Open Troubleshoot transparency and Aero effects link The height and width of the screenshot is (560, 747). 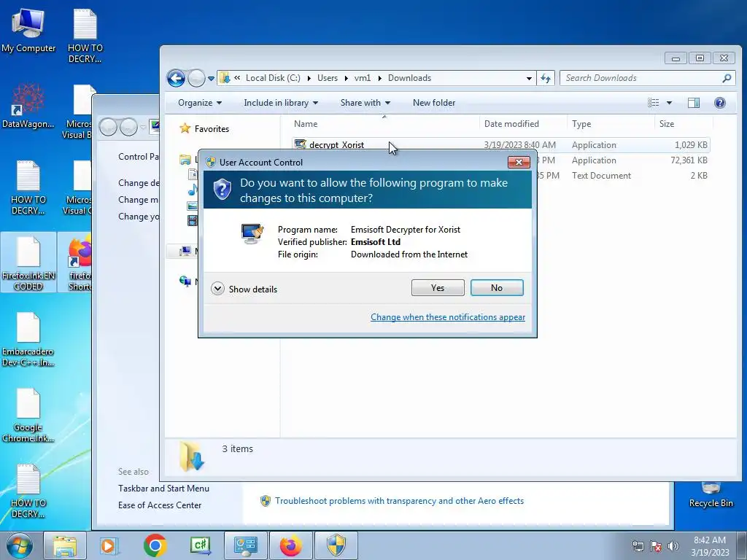tap(399, 501)
